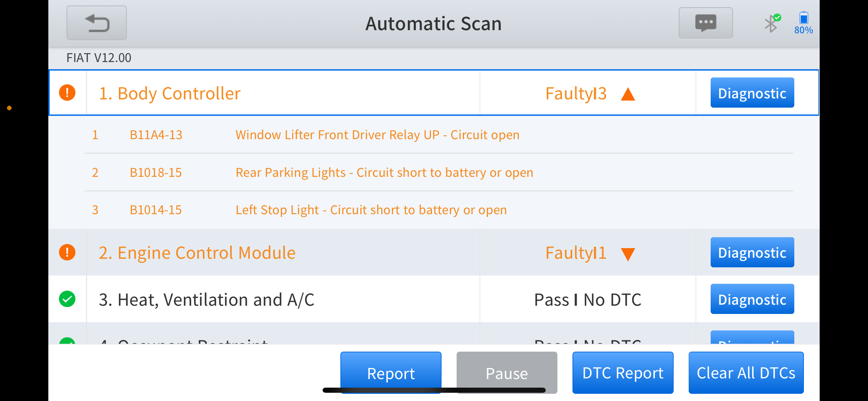This screenshot has height=401, width=868.
Task: Tap the back arrow button
Action: coord(97,23)
